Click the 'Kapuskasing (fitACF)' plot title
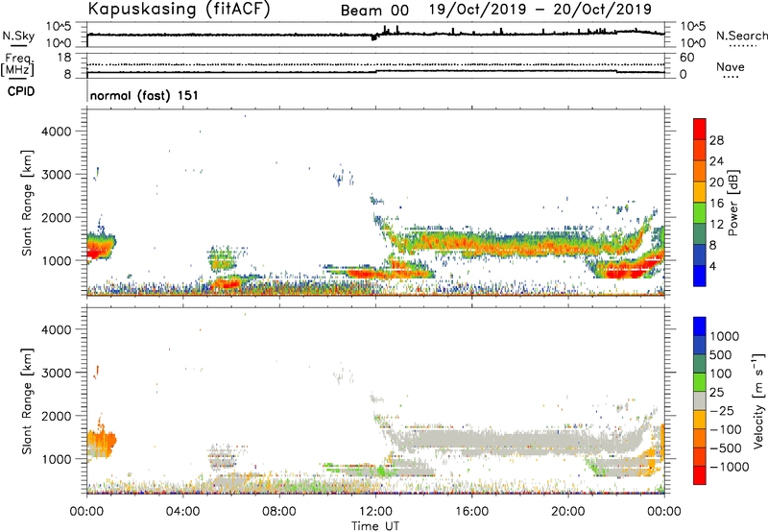The image size is (768, 532). (x=180, y=10)
